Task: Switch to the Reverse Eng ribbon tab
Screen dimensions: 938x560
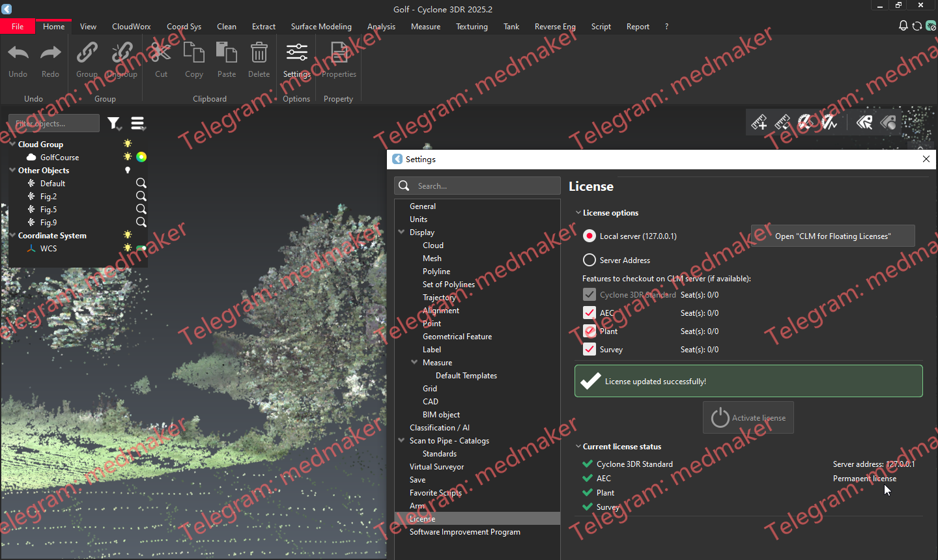Action: [555, 26]
